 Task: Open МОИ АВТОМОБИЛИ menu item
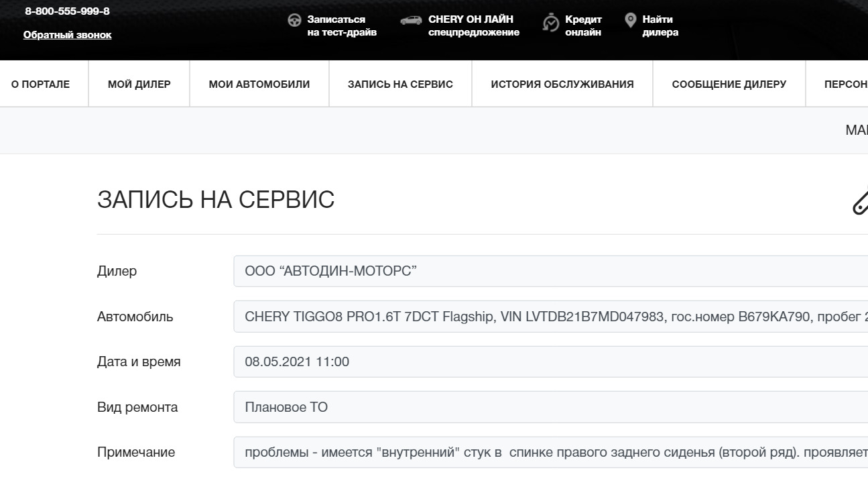(x=259, y=85)
